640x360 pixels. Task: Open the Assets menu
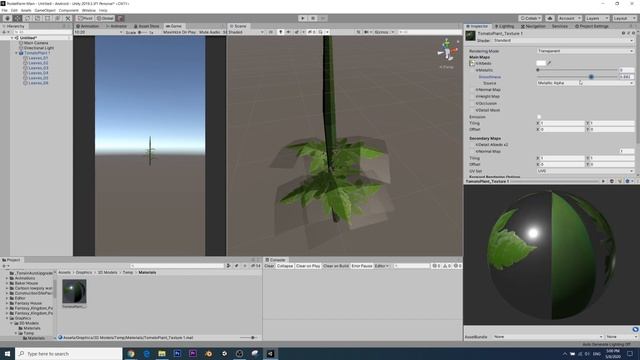pyautogui.click(x=26, y=10)
